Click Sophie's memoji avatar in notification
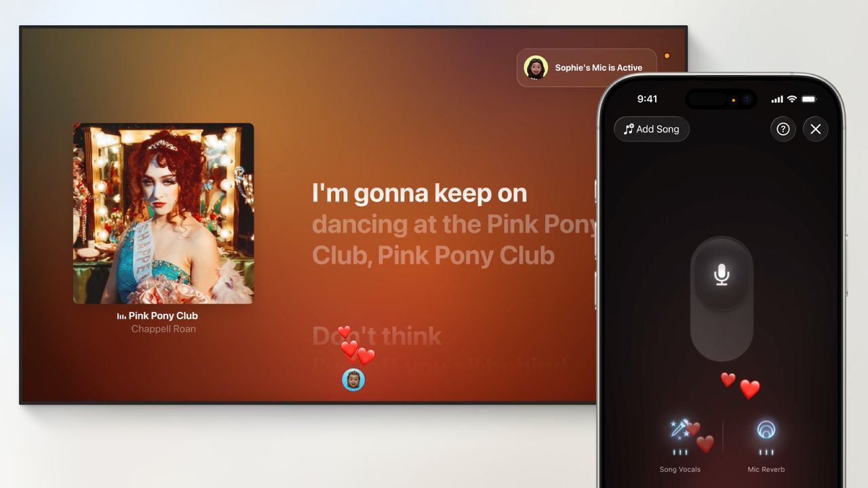The image size is (868, 488). 536,68
